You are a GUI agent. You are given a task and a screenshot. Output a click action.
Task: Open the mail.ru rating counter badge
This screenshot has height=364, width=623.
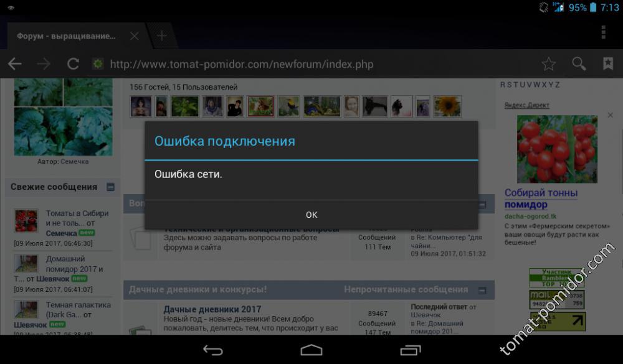556,300
